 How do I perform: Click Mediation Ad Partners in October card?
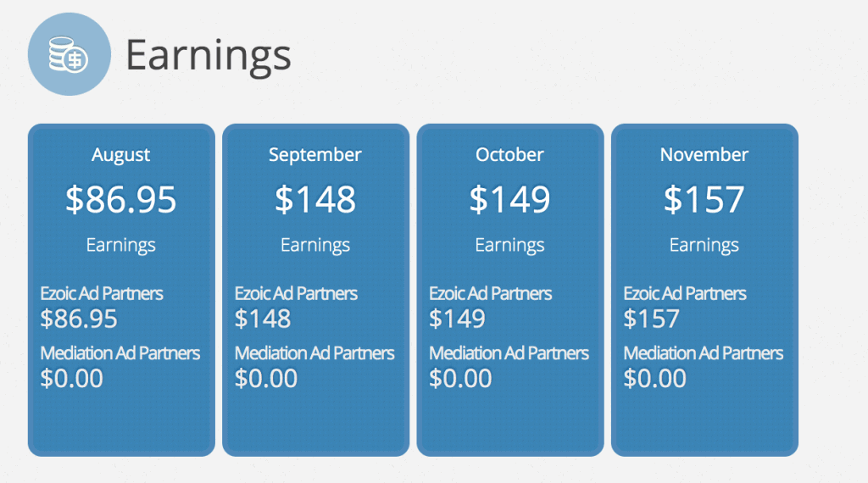pyautogui.click(x=509, y=353)
